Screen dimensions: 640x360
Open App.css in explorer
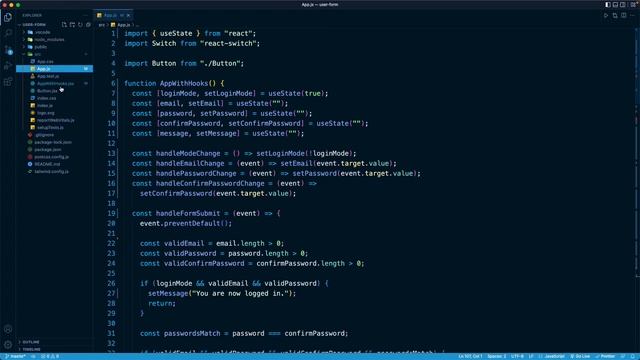54,61
